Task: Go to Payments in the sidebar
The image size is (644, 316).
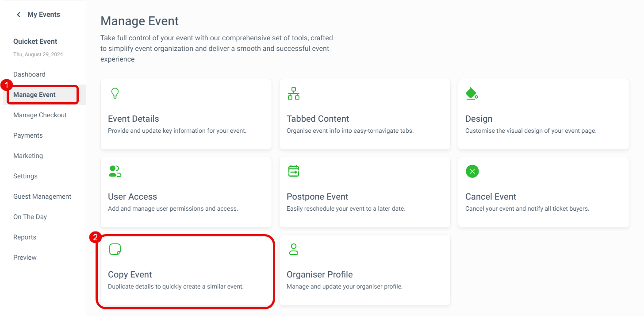Action: coord(28,135)
